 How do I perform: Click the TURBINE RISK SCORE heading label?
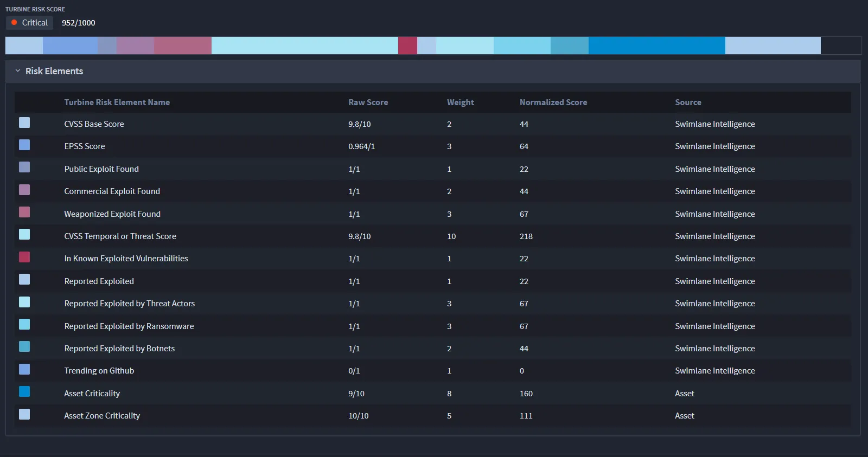point(35,9)
